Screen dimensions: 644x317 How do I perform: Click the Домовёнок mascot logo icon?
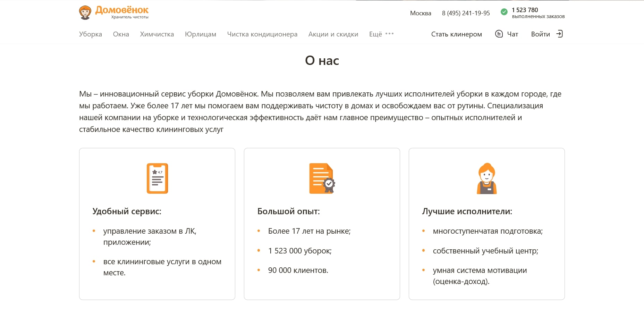pyautogui.click(x=84, y=11)
